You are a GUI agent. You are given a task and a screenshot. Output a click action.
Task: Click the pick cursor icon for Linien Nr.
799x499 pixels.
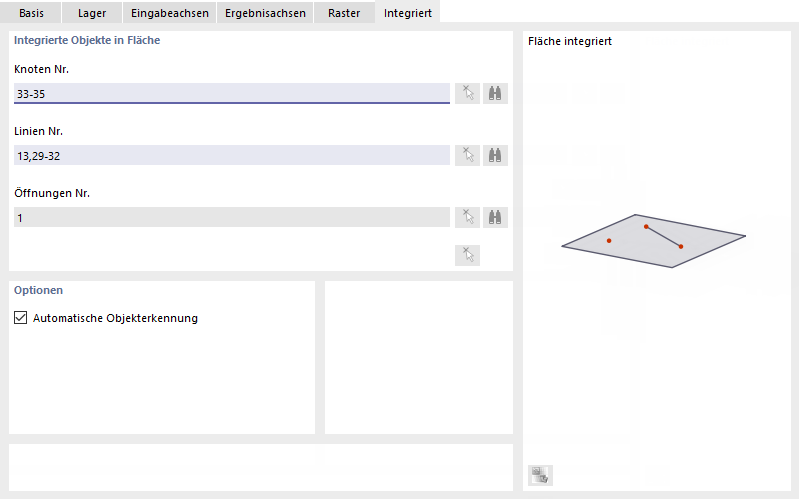click(467, 155)
